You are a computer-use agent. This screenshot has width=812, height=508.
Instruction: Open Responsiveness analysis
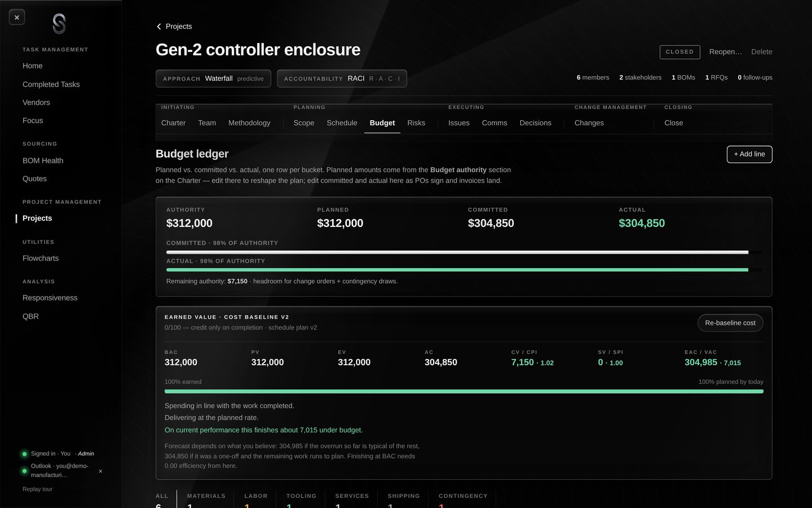50,297
